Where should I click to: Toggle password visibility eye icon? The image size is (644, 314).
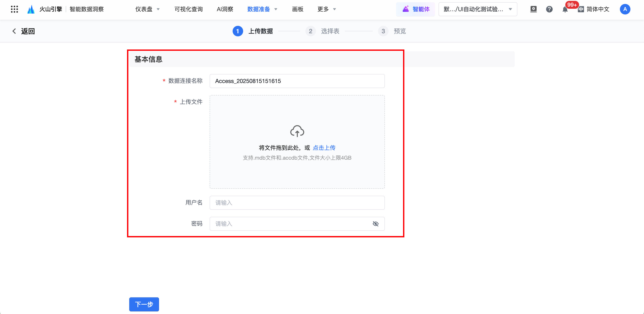tap(375, 224)
